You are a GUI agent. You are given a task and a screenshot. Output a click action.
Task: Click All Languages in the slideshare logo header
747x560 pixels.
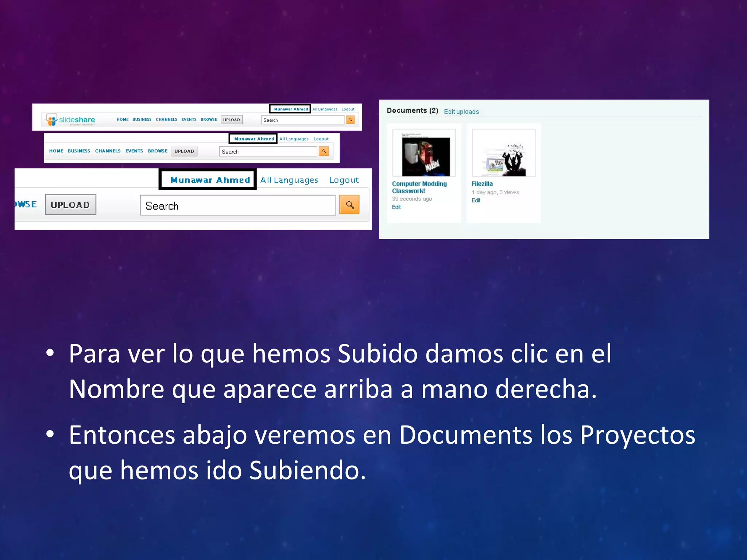tap(325, 109)
